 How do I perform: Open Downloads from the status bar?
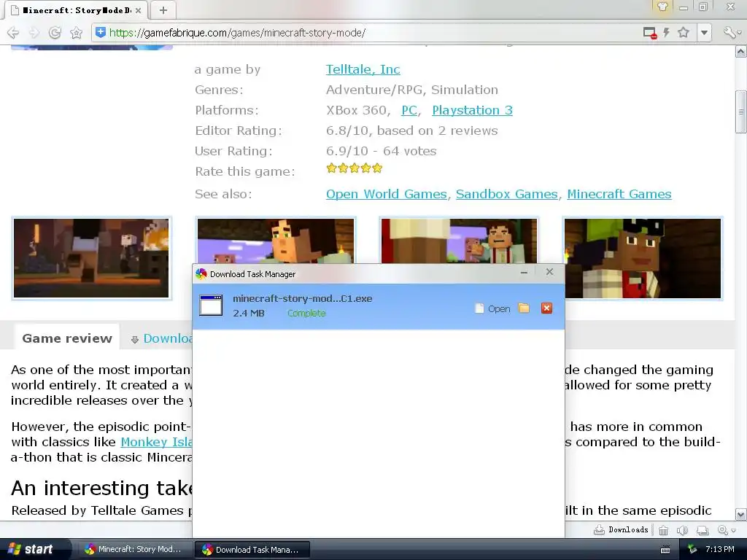point(621,529)
